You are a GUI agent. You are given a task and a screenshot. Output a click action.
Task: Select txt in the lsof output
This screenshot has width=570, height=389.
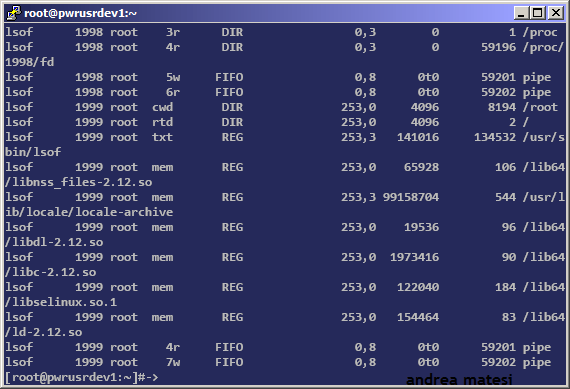pos(162,137)
